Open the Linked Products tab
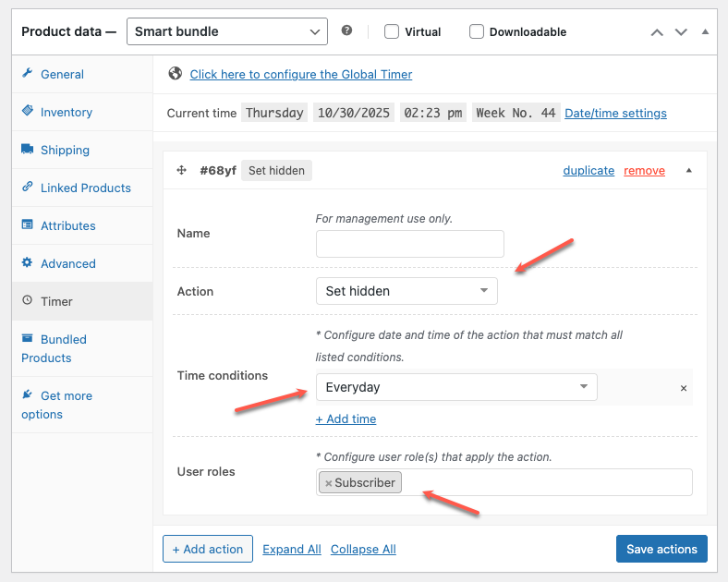 click(85, 188)
